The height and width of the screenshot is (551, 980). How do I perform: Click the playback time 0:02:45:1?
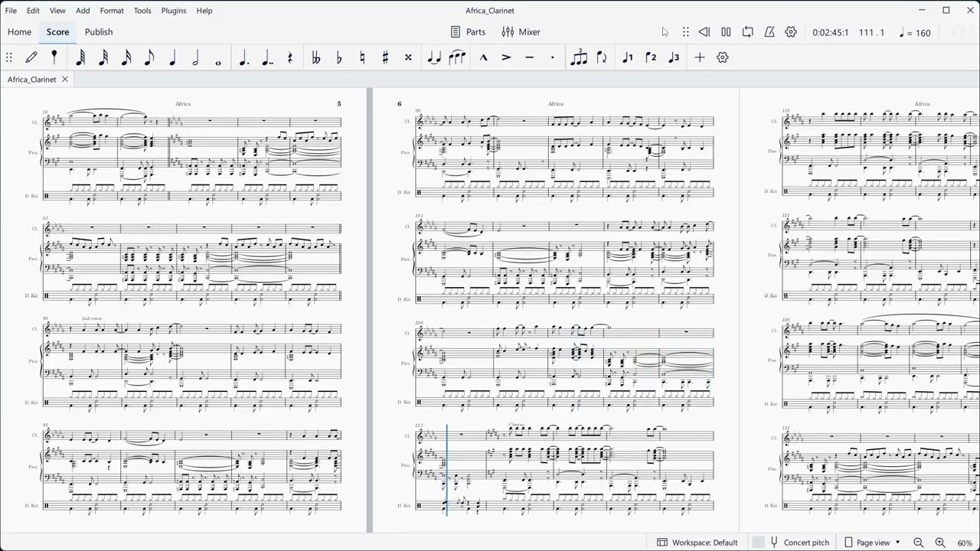(x=830, y=33)
